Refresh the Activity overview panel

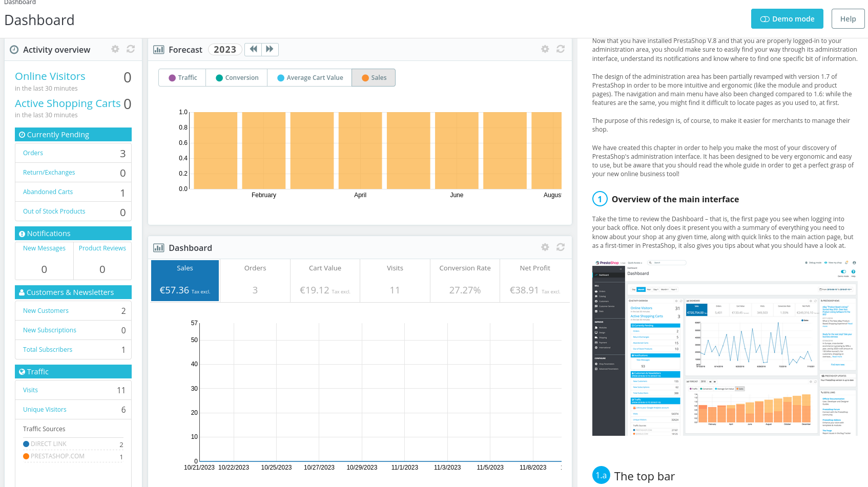[x=131, y=49]
